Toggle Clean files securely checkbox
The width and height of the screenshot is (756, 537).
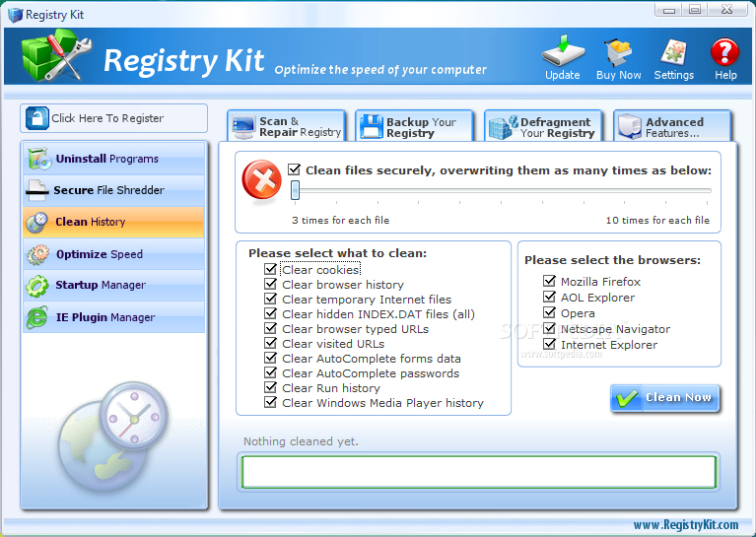[x=294, y=169]
